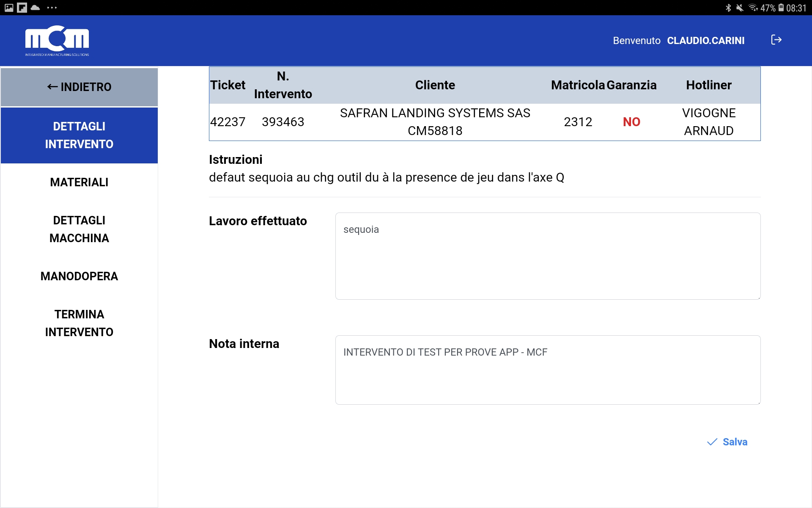Click the MCM logo

pos(57,41)
